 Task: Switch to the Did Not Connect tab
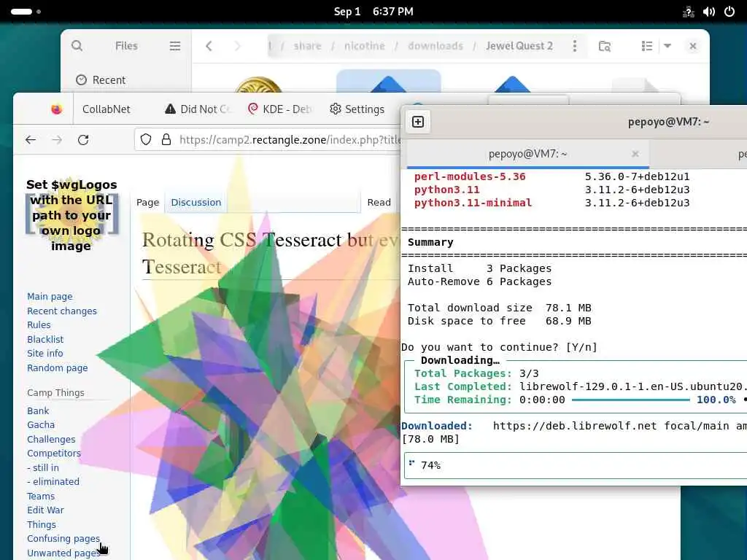[x=198, y=109]
